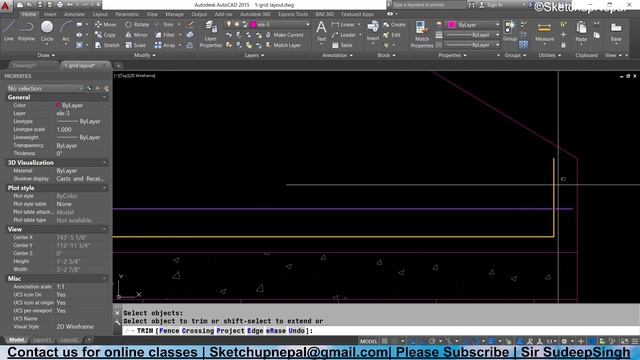The width and height of the screenshot is (640, 360).
Task: Open the AutoCAD application menu
Action: (x=6, y=6)
